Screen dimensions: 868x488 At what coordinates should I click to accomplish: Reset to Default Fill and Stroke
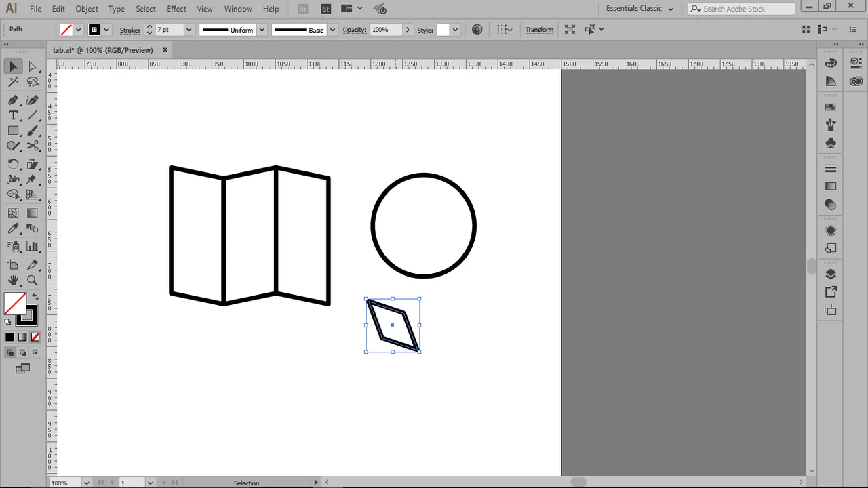coord(8,322)
